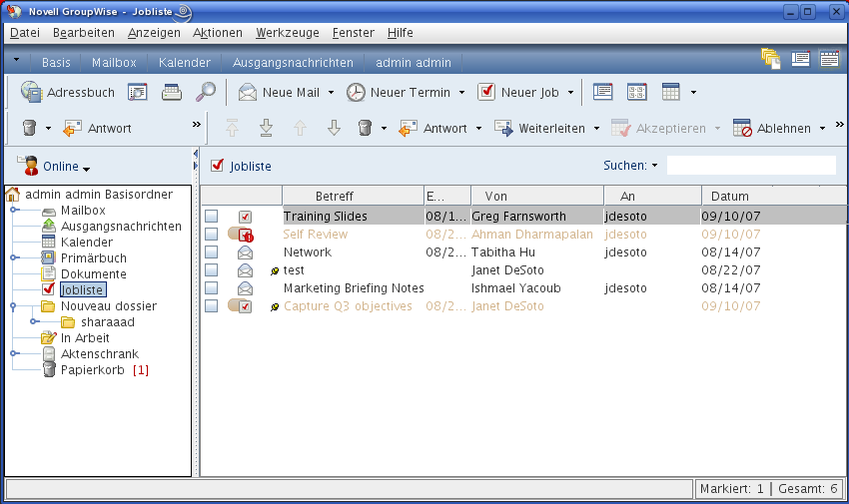This screenshot has width=849, height=504.
Task: Expand the Aktenschrank tree node
Action: point(15,353)
